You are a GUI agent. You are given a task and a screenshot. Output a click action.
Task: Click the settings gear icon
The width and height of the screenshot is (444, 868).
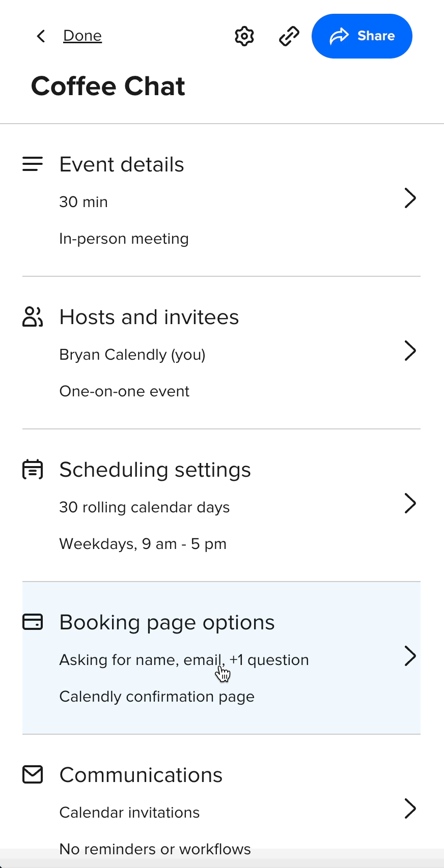pyautogui.click(x=244, y=36)
